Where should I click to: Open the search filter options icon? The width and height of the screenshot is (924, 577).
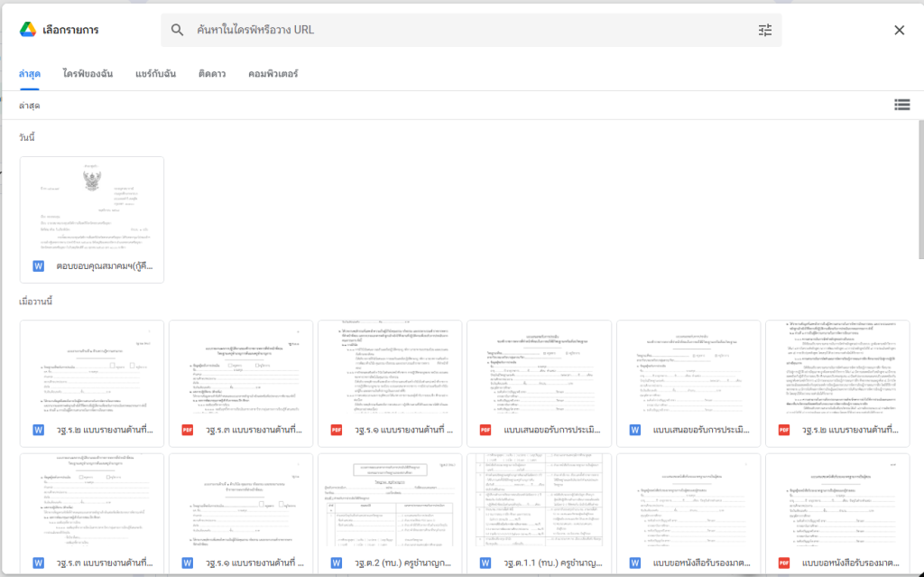click(765, 30)
